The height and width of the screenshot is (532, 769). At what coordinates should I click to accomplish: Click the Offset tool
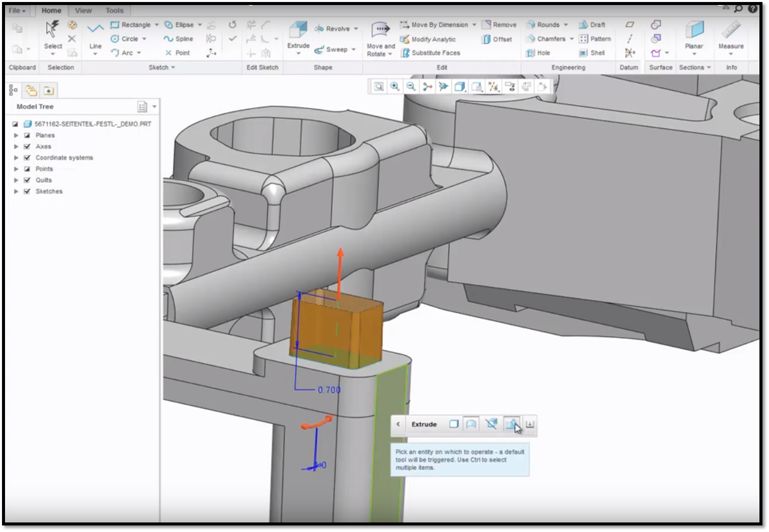(x=497, y=39)
